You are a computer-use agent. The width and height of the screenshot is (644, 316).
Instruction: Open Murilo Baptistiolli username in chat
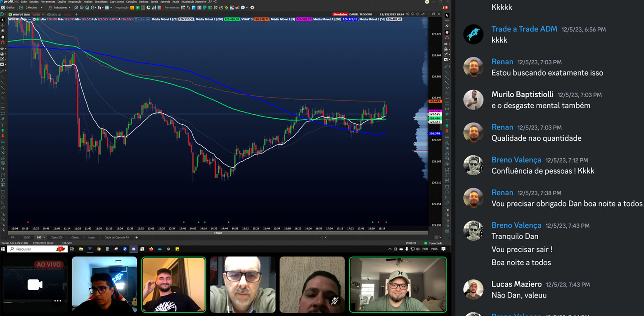point(522,94)
